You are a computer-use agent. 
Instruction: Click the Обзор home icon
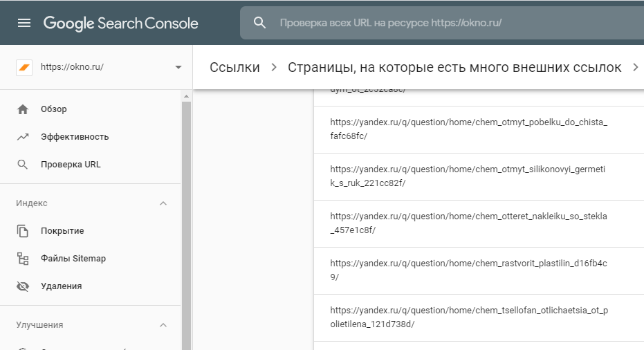[23, 109]
